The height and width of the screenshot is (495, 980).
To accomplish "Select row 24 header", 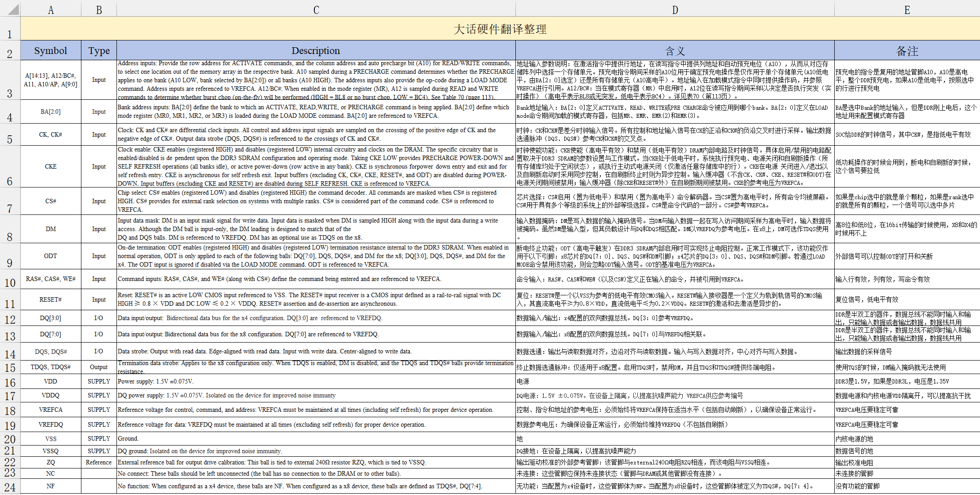I will click(x=10, y=487).
